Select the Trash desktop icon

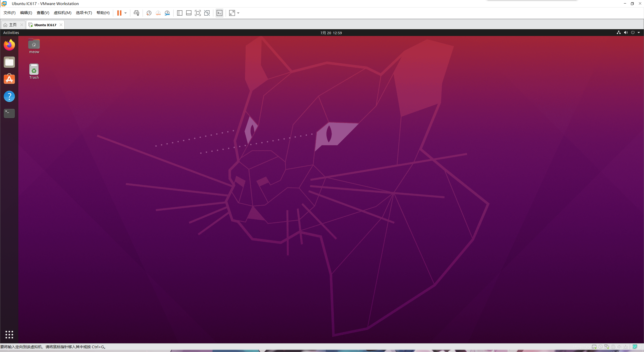coord(34,71)
